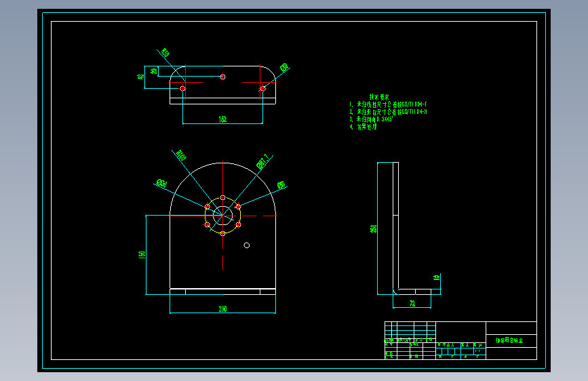Select the R100 radius dimension label
The image size is (588, 381).
click(x=181, y=155)
